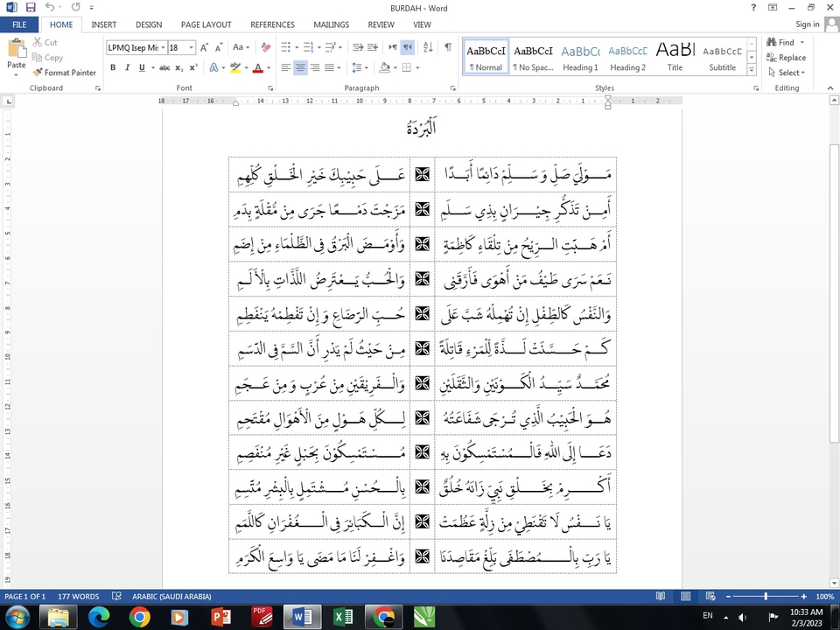Switch to the PAGE LAYOUT tab
This screenshot has height=630, width=840.
coord(206,24)
